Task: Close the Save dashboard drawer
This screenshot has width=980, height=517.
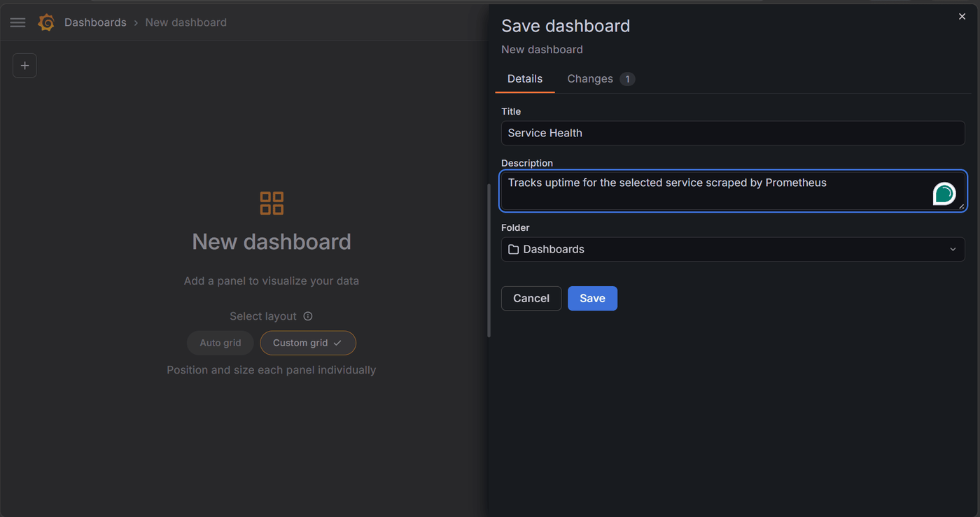Action: (x=962, y=17)
